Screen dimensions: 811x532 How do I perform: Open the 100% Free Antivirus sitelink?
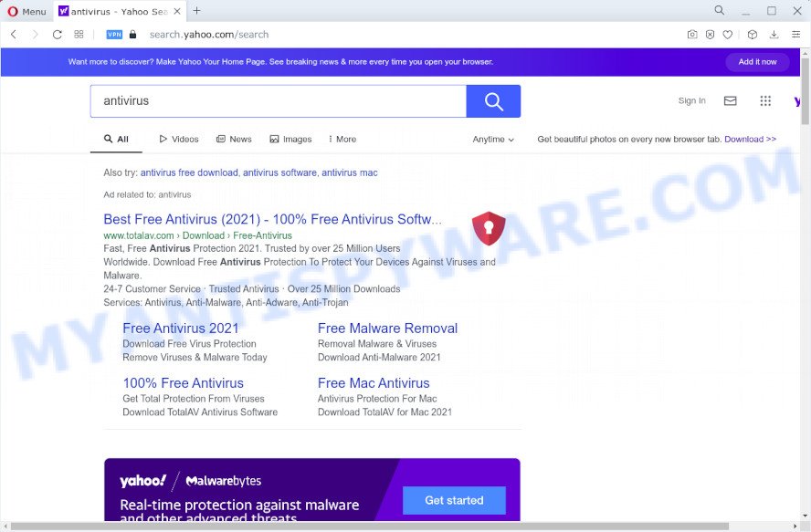pos(183,383)
